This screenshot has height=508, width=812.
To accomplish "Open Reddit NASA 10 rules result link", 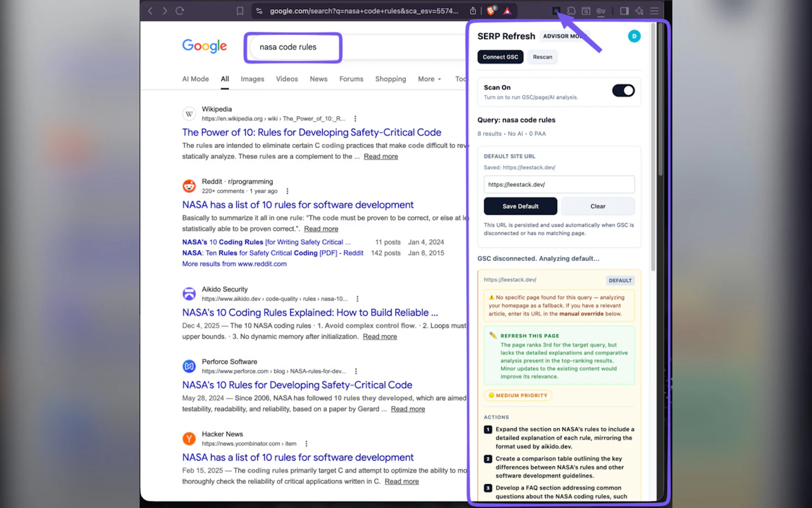I will pyautogui.click(x=298, y=205).
